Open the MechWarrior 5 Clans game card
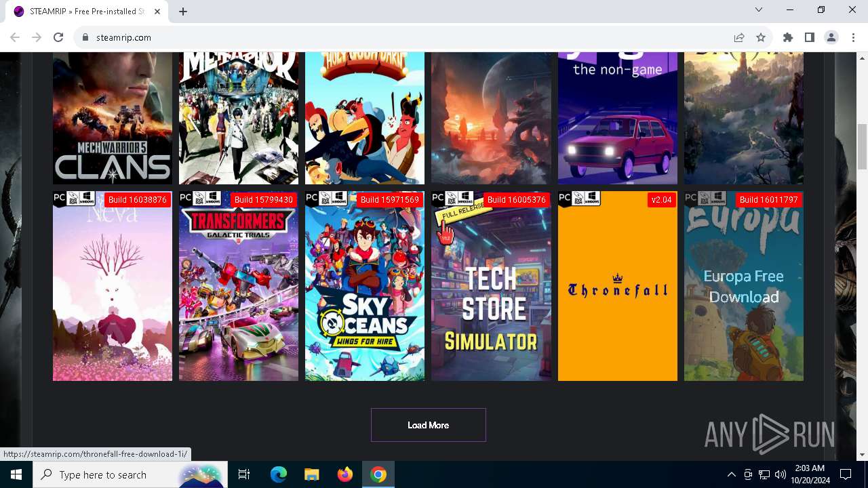The width and height of the screenshot is (868, 488). point(113,118)
